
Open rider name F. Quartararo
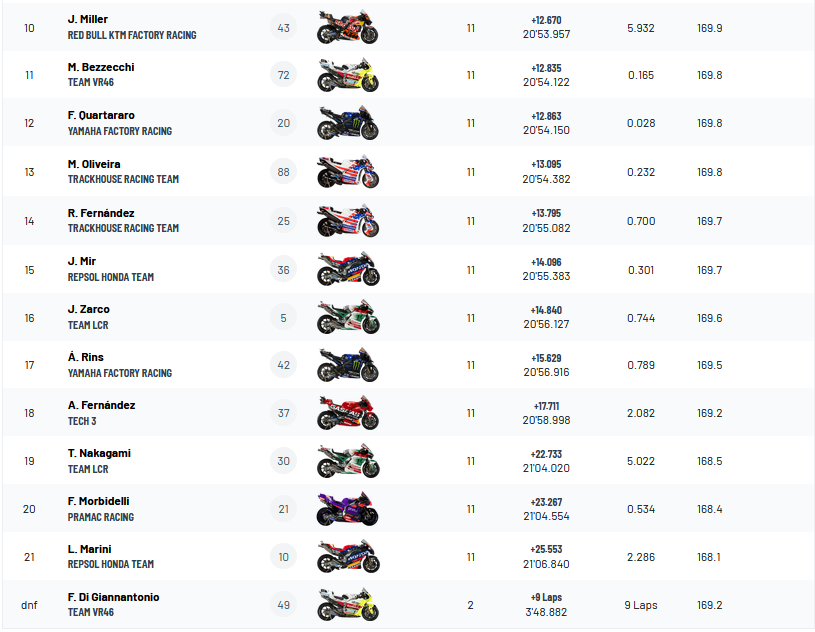click(x=101, y=116)
